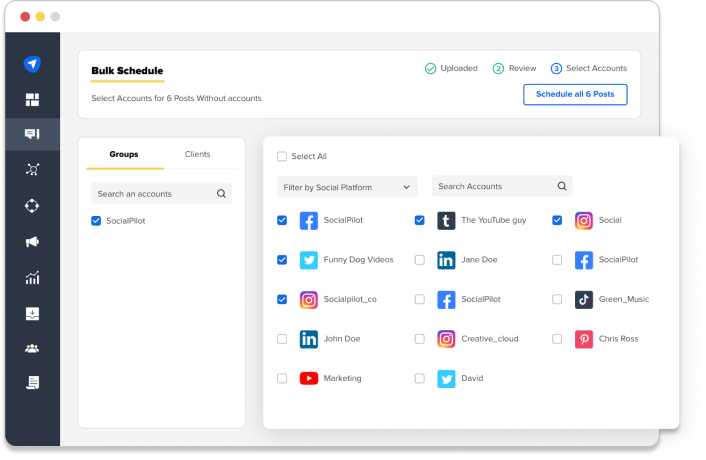Uncheck the Socialpilot_co account checkbox
The image size is (706, 460).
coord(282,299)
